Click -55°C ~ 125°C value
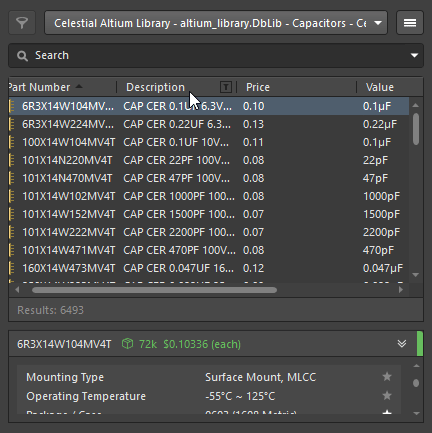Image resolution: width=432 pixels, height=433 pixels. [x=240, y=396]
